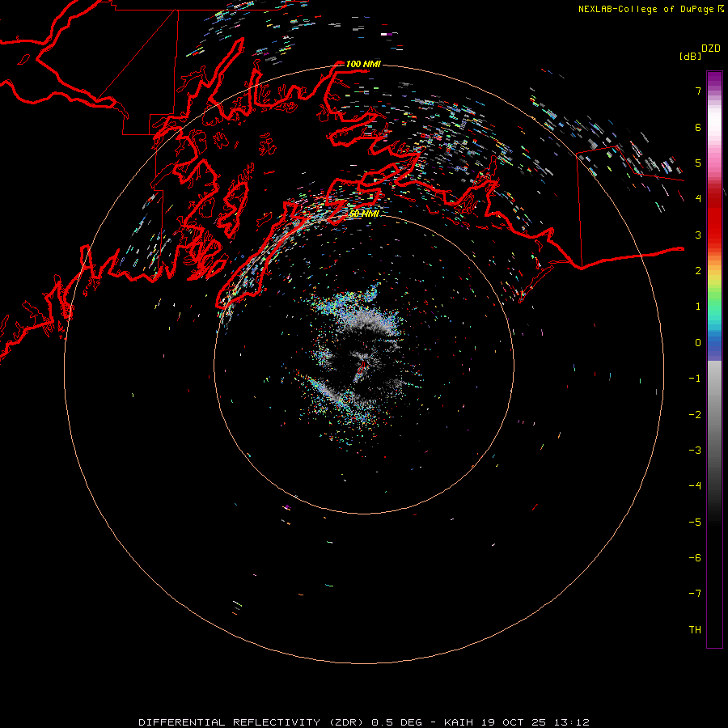Click the -2 value on color scale
This screenshot has height=728, width=728.
click(x=695, y=415)
